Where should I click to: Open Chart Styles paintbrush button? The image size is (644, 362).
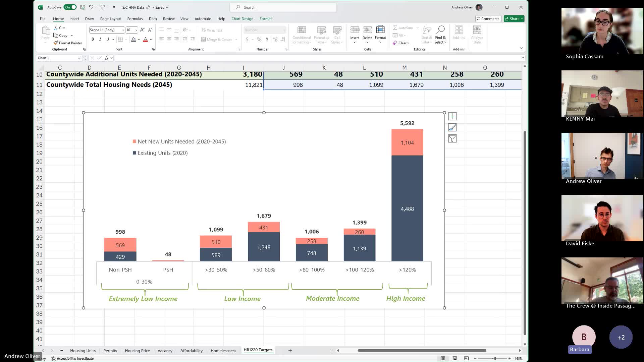point(452,127)
